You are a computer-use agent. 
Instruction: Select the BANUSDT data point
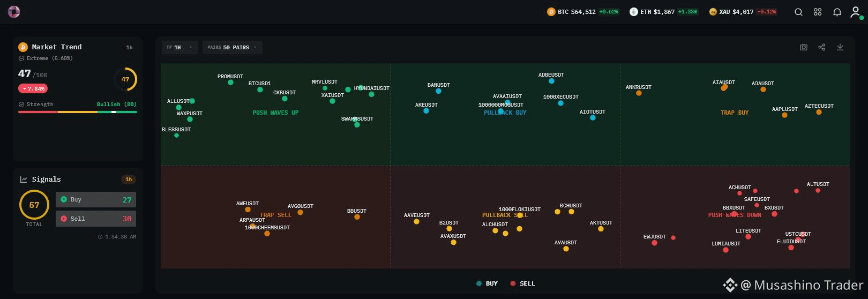pos(438,91)
